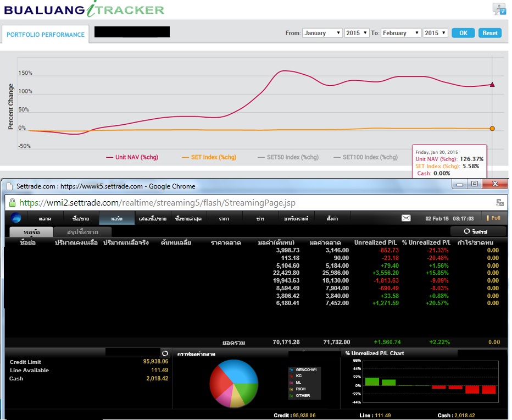Close the Settrade Chrome window
Screen dimensions: 512x420
494,184
